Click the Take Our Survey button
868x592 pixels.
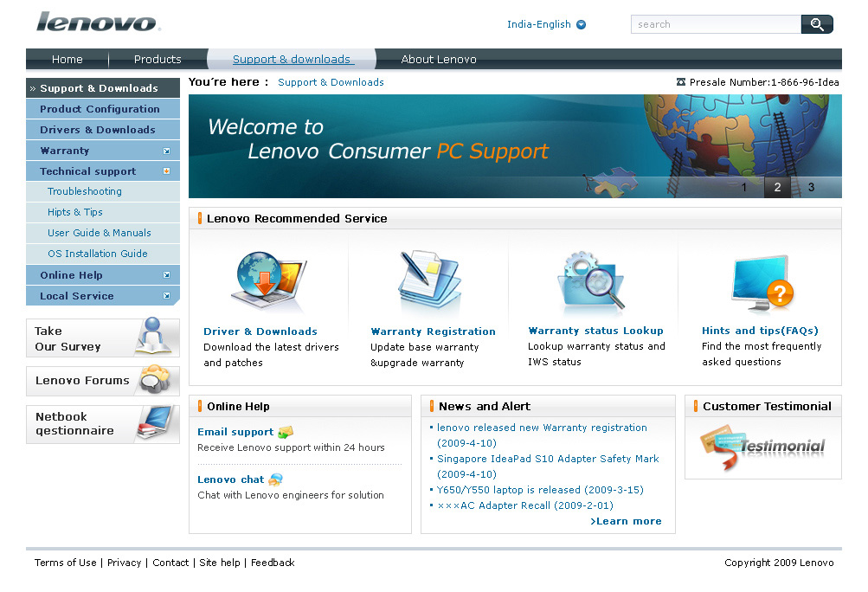coord(103,338)
